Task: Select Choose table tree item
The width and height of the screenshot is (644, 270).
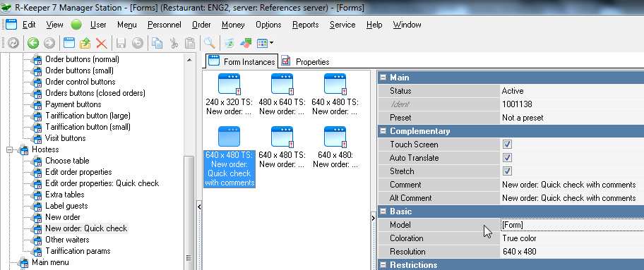Action: 67,161
